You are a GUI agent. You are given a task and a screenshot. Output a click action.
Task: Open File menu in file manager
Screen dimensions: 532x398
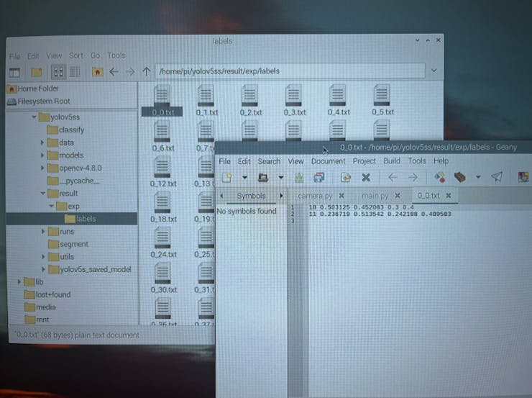tap(14, 56)
